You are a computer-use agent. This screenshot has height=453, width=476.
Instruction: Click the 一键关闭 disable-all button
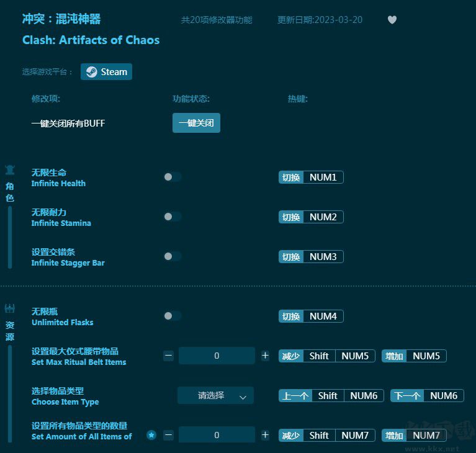pos(196,123)
